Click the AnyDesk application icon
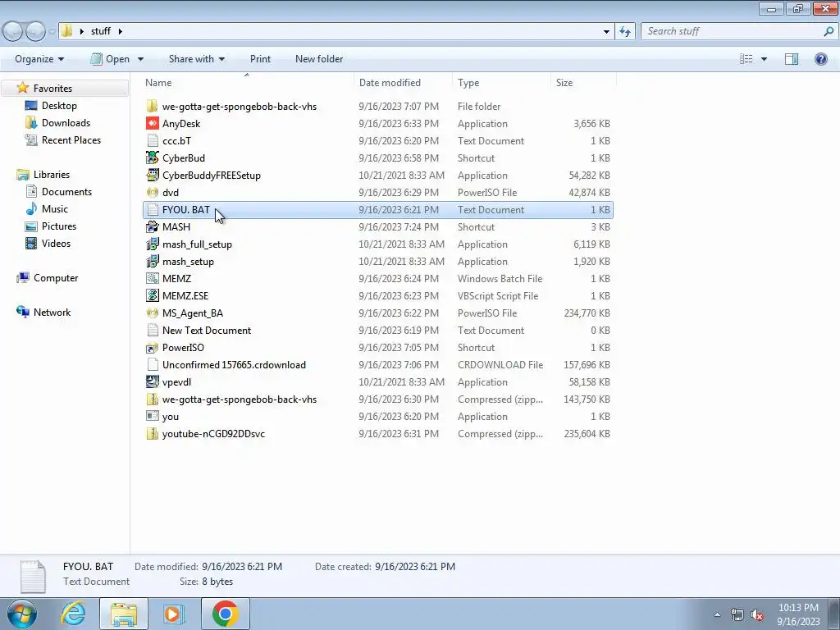This screenshot has width=840, height=630. pyautogui.click(x=152, y=124)
